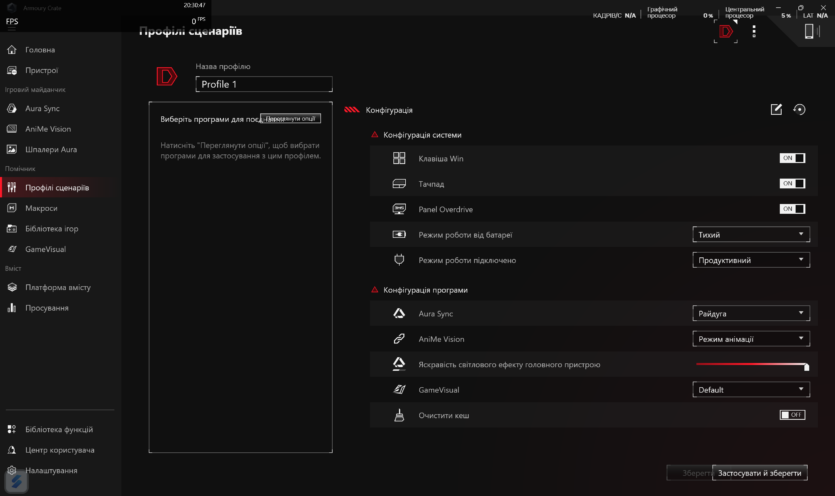
Task: Click the floating blue app icon in the bottom-left corner
Action: point(17,482)
